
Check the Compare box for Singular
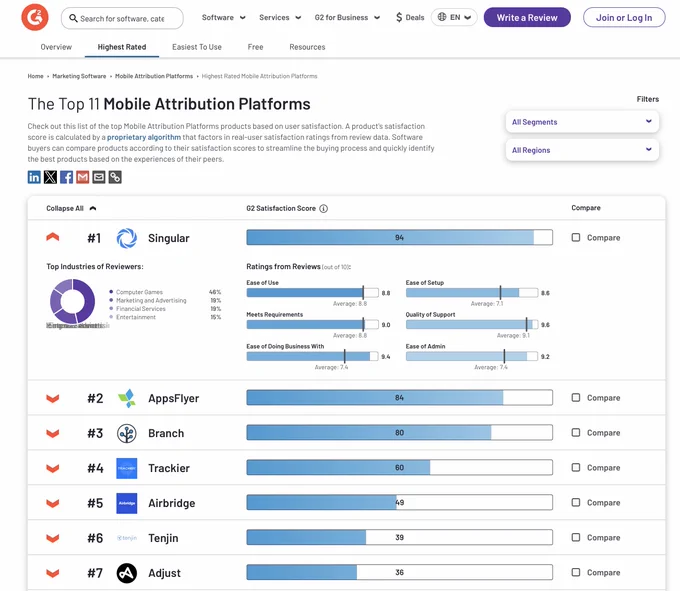pos(575,237)
